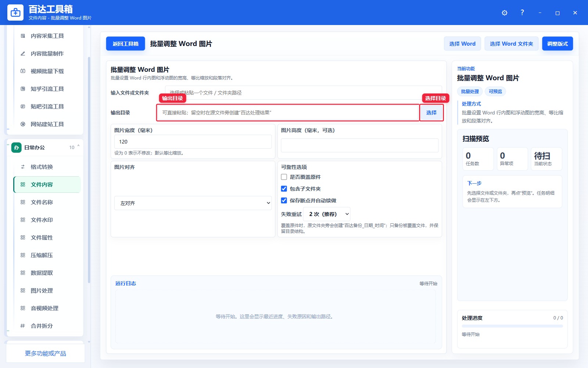Viewport: 588px width, 368px height.
Task: Select 图片处理 in the sidebar
Action: 47,290
